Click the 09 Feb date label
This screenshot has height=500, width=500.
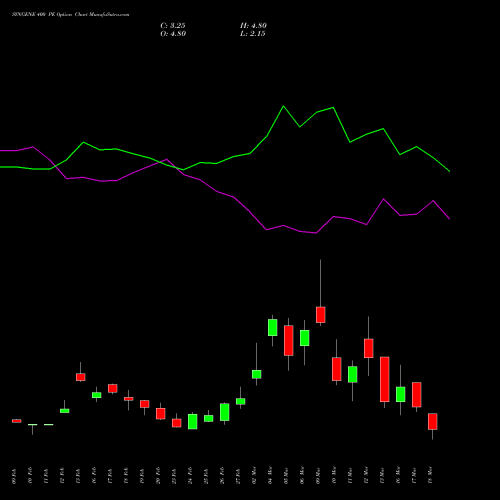(14, 476)
